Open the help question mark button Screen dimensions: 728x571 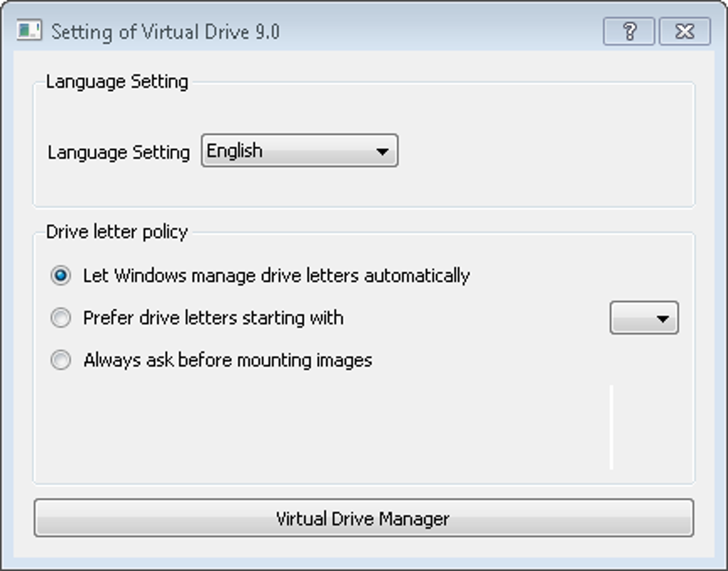pyautogui.click(x=629, y=31)
